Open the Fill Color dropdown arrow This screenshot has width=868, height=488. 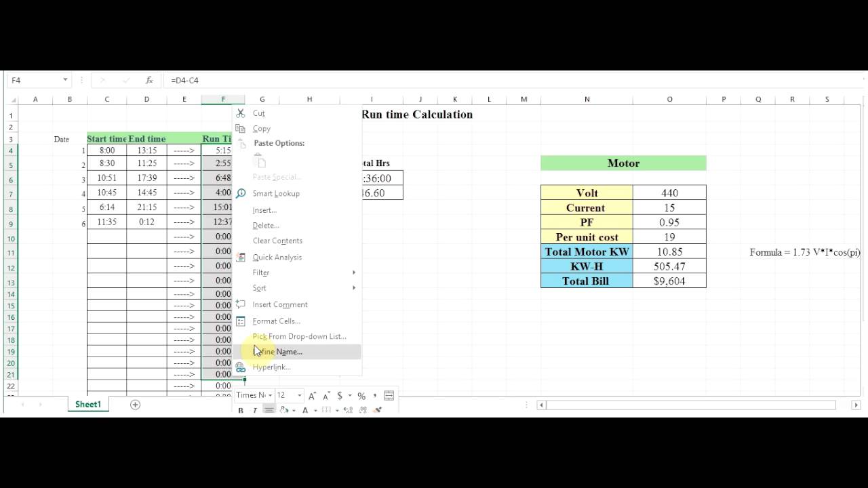[x=294, y=411]
